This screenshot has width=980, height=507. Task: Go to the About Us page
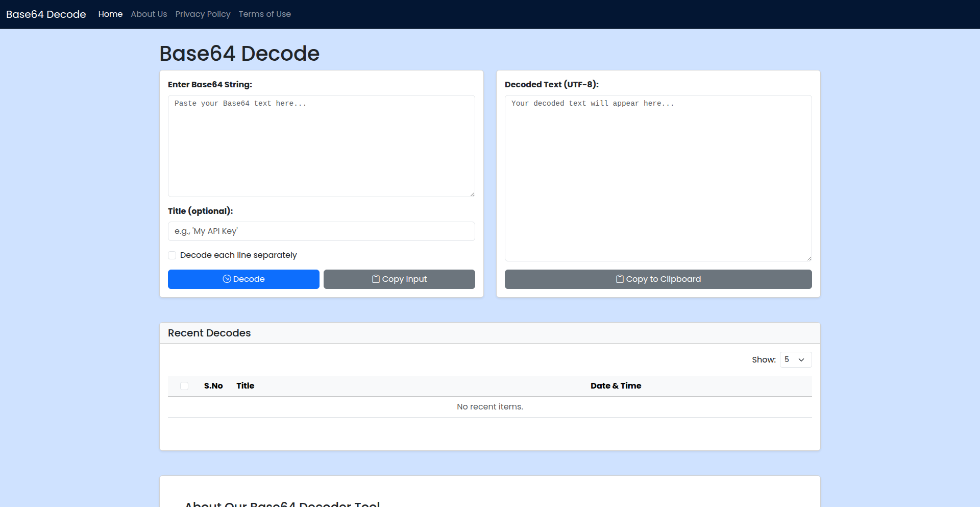click(149, 14)
